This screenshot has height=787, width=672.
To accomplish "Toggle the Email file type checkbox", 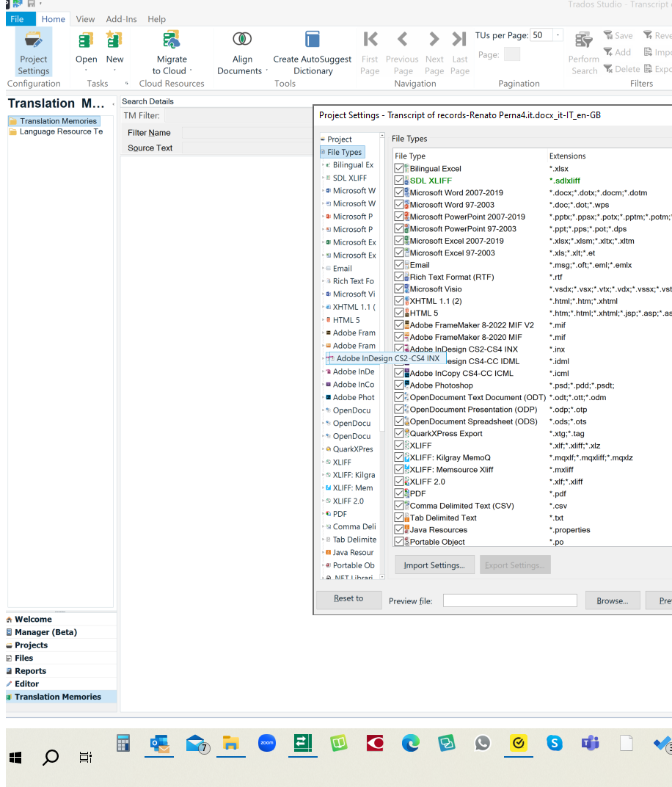I will [398, 264].
